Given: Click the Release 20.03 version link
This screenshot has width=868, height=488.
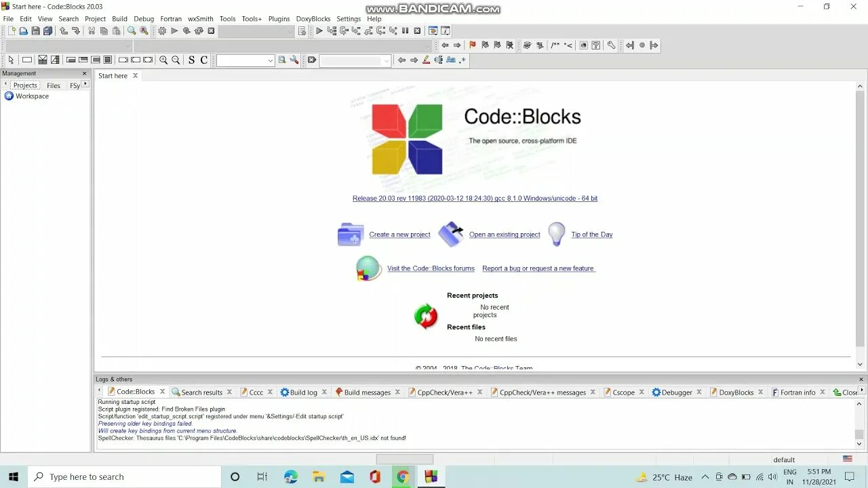Looking at the screenshot, I should coord(475,199).
